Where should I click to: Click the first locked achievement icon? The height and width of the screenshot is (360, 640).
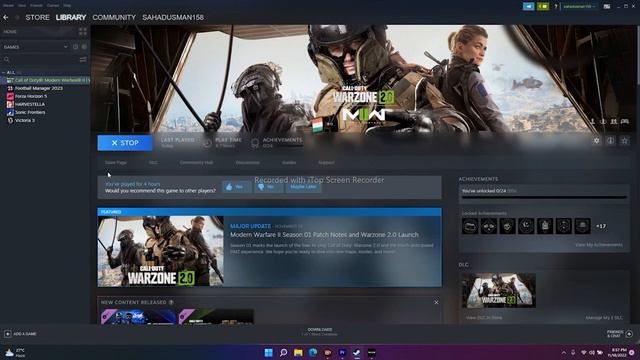click(x=470, y=226)
